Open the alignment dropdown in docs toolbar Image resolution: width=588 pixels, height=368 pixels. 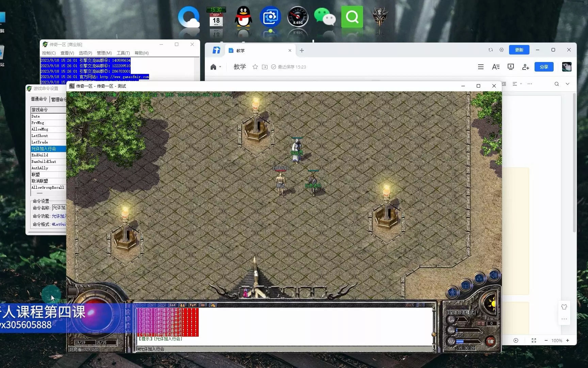pyautogui.click(x=517, y=84)
